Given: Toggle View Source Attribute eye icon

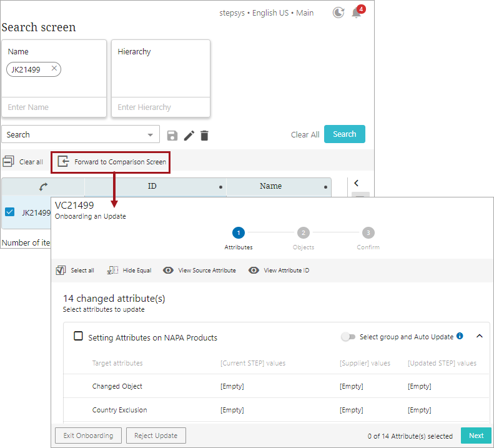Looking at the screenshot, I should tap(168, 270).
